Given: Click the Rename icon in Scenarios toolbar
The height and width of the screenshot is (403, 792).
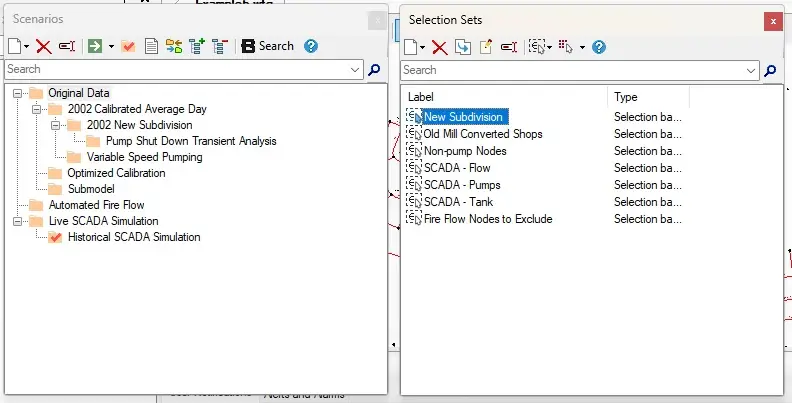Looking at the screenshot, I should point(67,46).
